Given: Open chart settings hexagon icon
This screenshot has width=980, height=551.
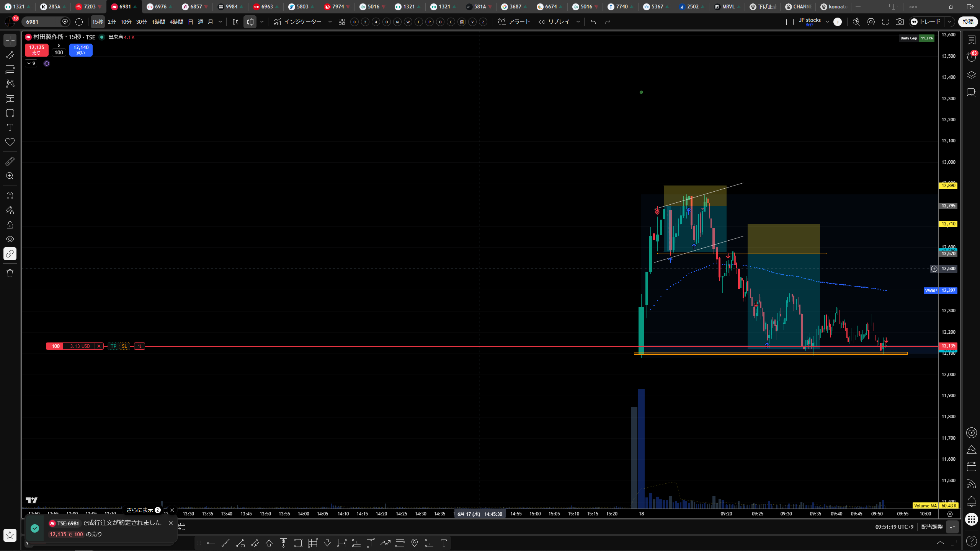Looking at the screenshot, I should click(x=871, y=22).
